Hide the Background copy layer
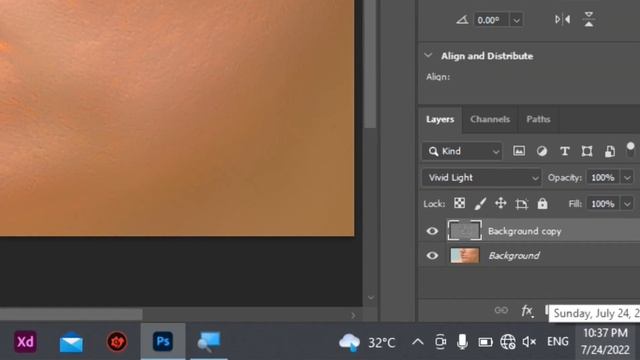Image resolution: width=640 pixels, height=360 pixels. pyautogui.click(x=432, y=231)
